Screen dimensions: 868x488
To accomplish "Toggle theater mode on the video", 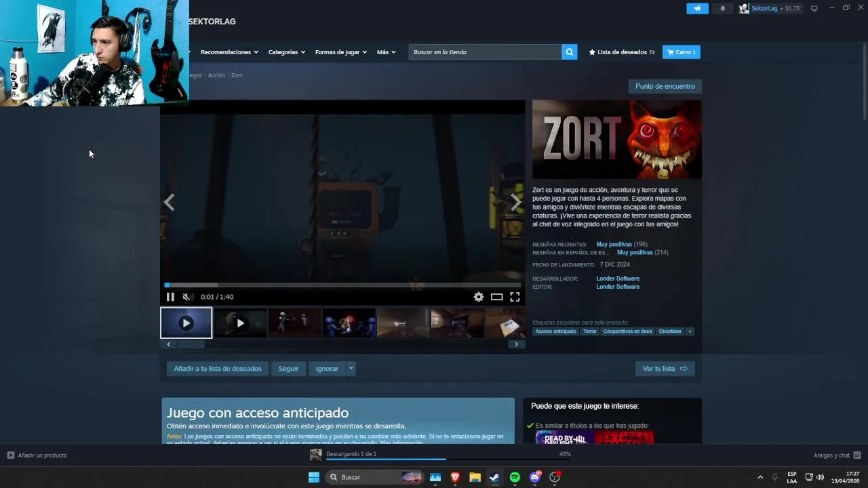I will [x=497, y=297].
